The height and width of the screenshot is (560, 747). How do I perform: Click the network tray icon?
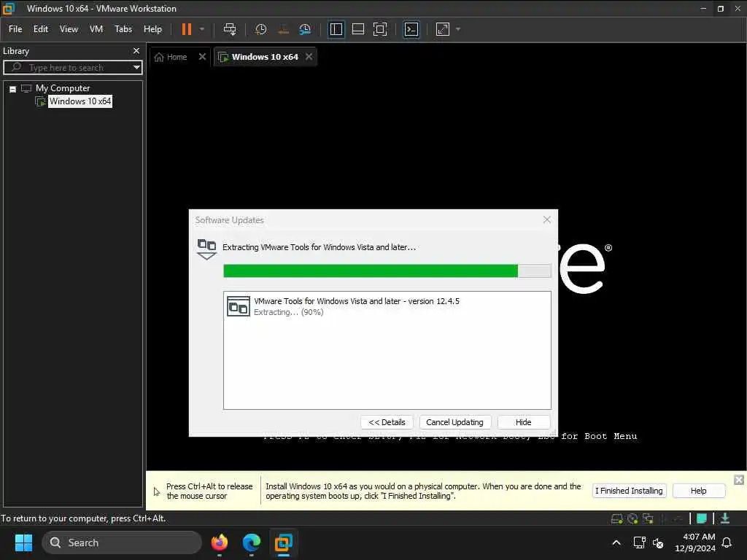tap(639, 542)
